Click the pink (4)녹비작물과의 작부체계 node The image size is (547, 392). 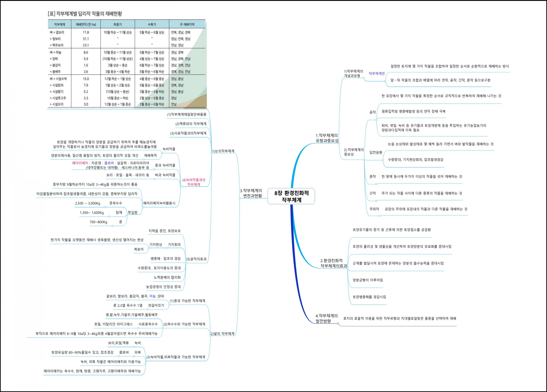click(x=194, y=182)
